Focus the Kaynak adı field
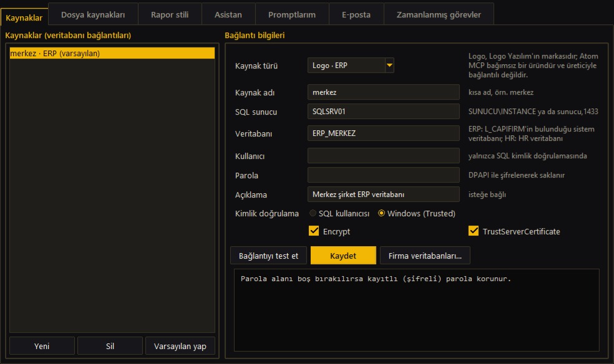Image resolution: width=614 pixels, height=364 pixels. click(383, 92)
